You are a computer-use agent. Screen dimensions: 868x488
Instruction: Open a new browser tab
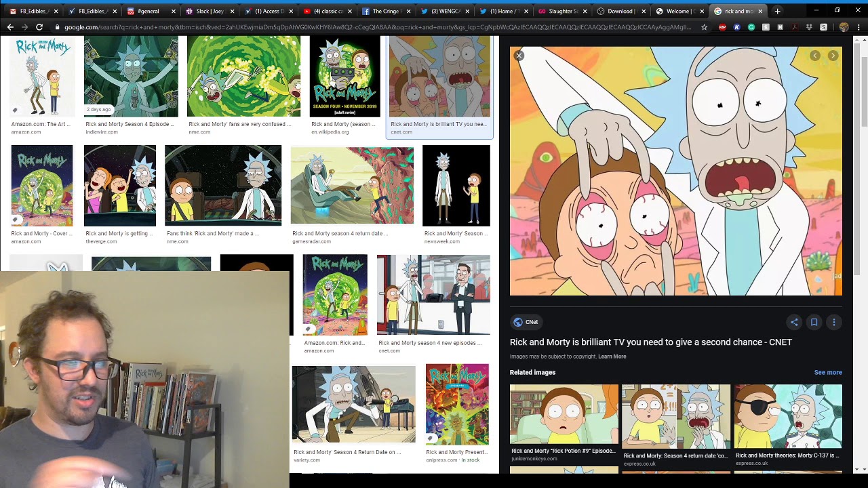[777, 11]
